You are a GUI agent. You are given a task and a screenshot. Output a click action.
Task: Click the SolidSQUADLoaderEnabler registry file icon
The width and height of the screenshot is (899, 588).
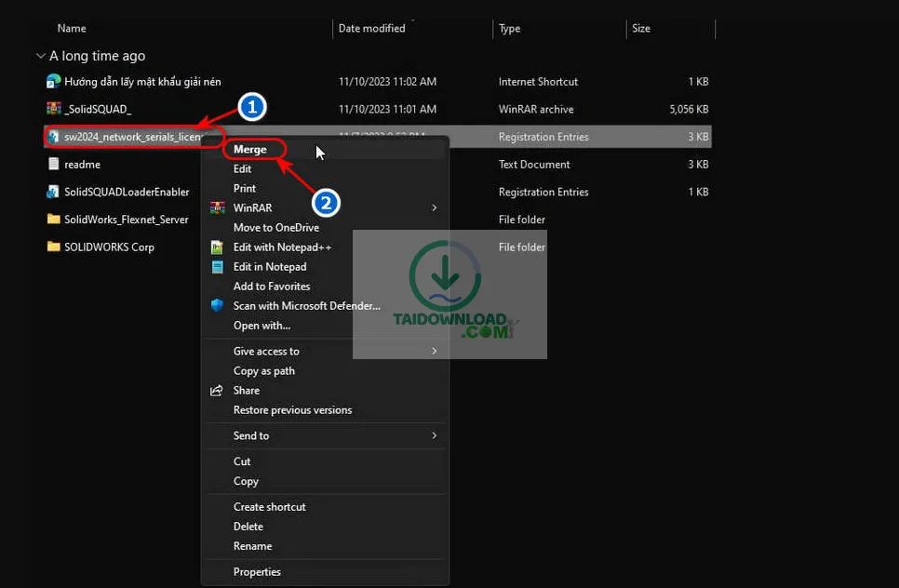[x=54, y=193]
